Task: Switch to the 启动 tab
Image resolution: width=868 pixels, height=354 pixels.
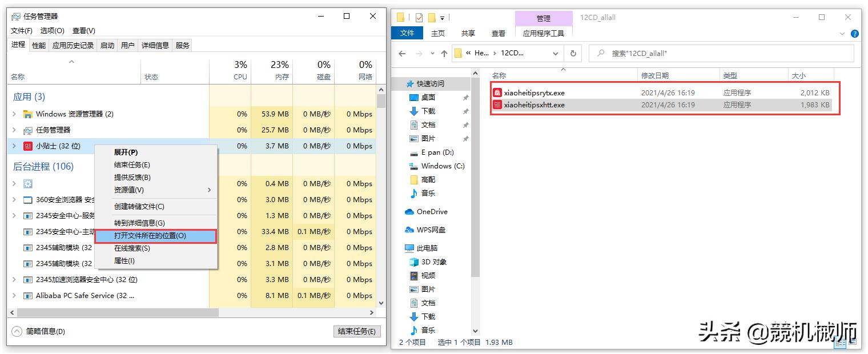Action: click(x=107, y=45)
